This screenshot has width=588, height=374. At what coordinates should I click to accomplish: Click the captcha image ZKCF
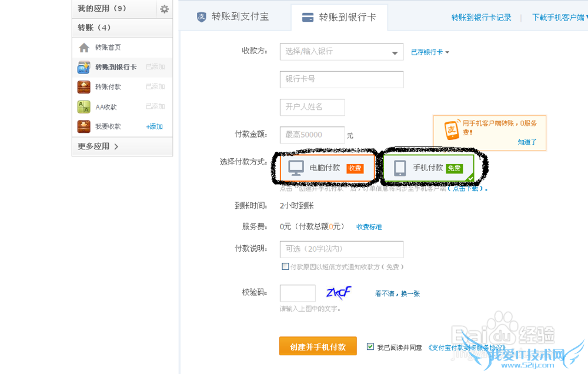(x=339, y=293)
